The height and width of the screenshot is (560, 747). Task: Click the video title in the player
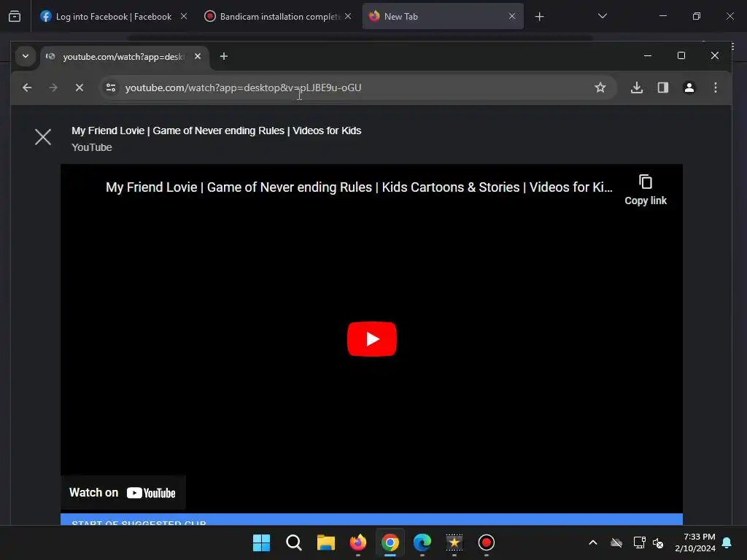pos(359,187)
